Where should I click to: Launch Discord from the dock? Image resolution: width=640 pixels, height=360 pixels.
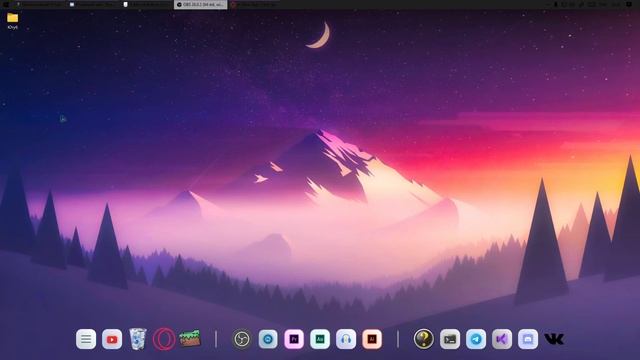pyautogui.click(x=528, y=339)
